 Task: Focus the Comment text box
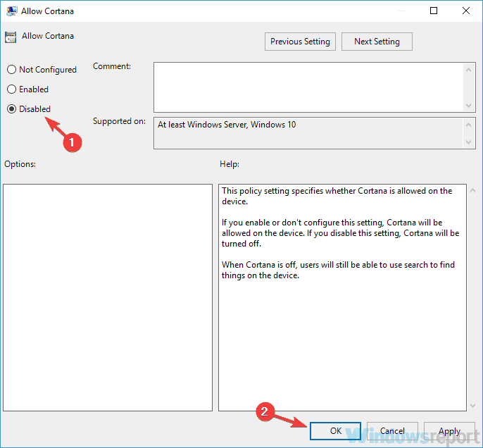tap(308, 87)
